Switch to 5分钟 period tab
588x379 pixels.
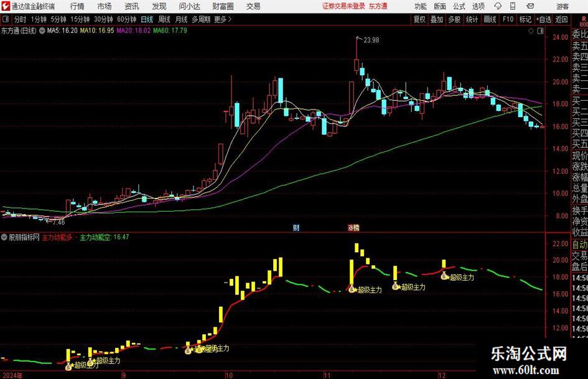[58, 19]
